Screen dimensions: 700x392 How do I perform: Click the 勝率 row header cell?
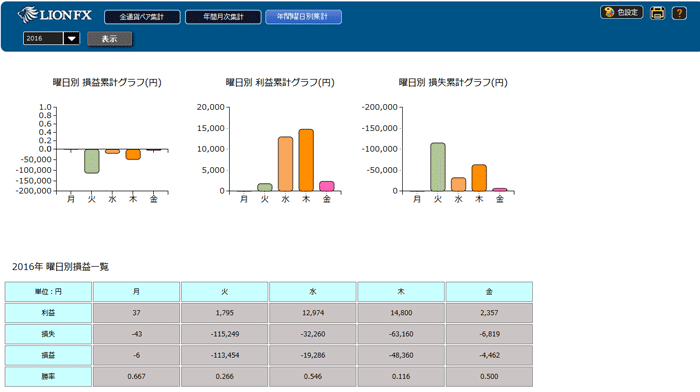point(48,376)
